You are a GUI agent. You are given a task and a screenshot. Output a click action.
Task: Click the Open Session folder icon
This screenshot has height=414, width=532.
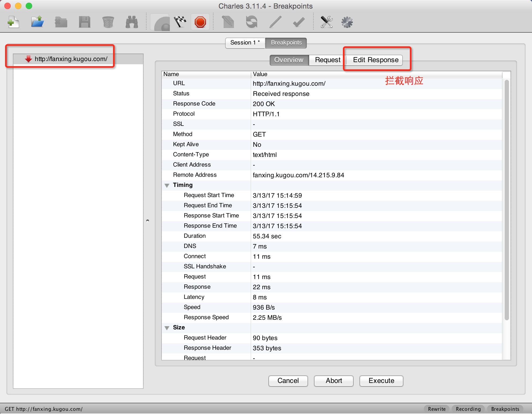[37, 22]
